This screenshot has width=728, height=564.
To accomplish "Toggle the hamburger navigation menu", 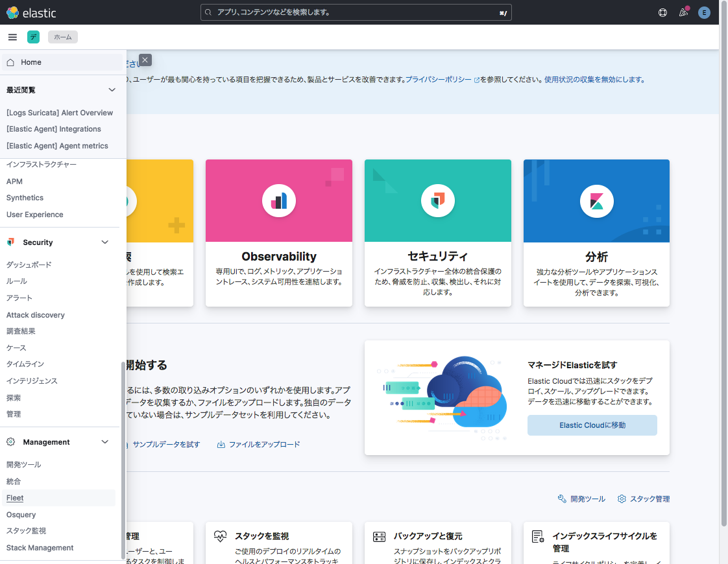I will (x=12, y=37).
